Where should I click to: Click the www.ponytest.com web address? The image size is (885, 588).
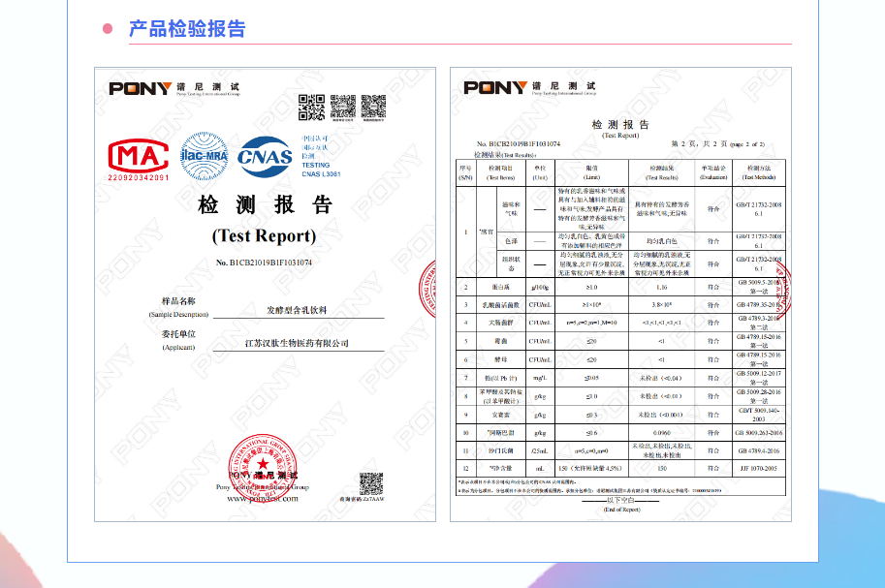263,498
